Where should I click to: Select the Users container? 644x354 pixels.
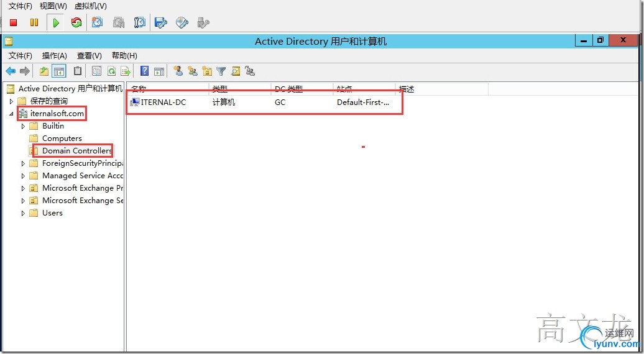point(52,213)
